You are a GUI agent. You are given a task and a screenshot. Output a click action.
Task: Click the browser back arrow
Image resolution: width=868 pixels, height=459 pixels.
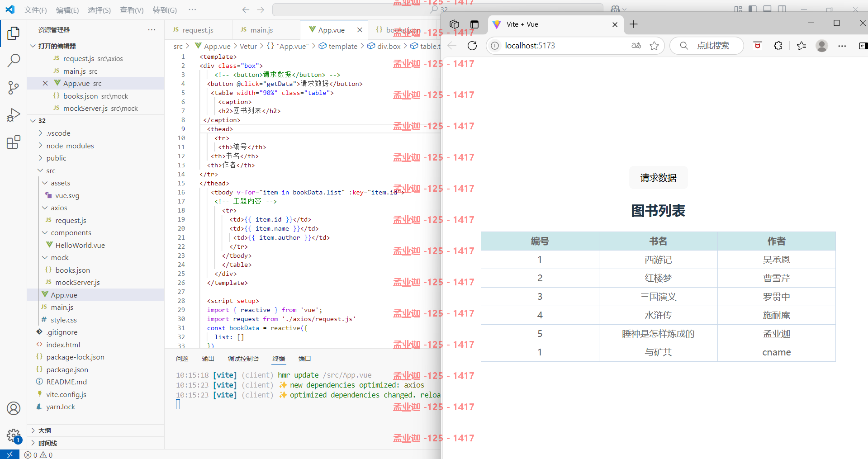(x=452, y=46)
